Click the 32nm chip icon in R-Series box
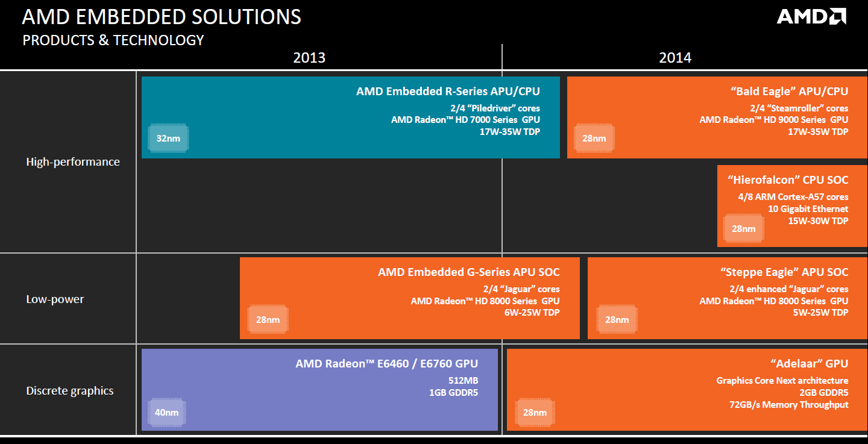 168,139
